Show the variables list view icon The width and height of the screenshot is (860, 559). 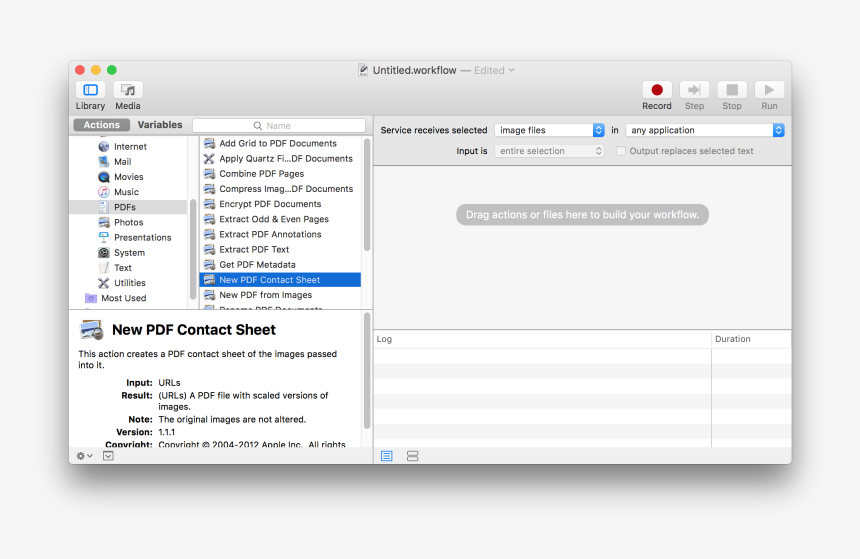(412, 456)
